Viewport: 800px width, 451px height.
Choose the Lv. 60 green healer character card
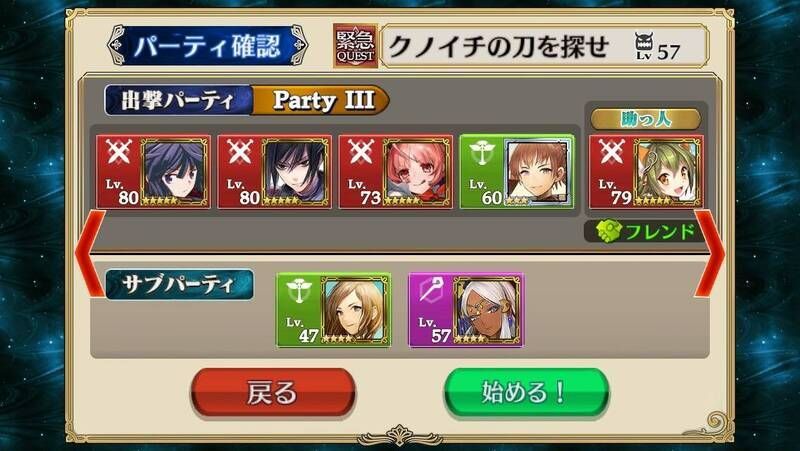(517, 172)
